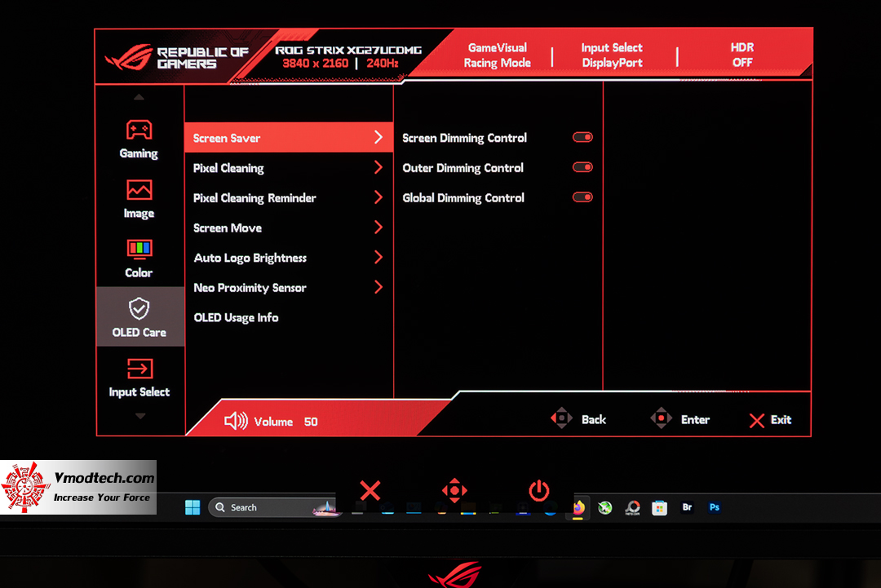Click the Volume speaker icon
This screenshot has width=881, height=588.
236,421
